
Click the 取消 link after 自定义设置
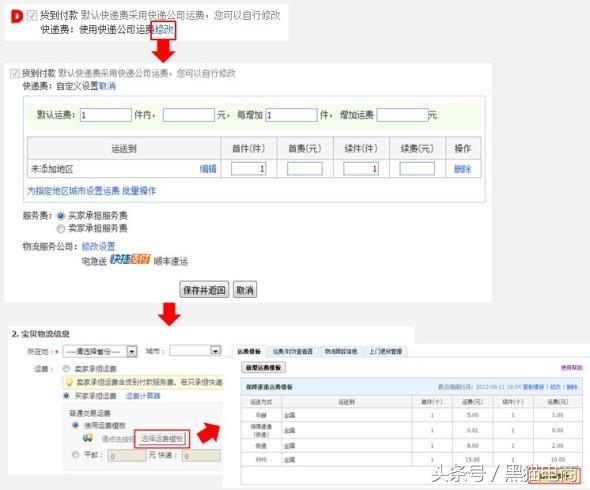click(x=107, y=86)
